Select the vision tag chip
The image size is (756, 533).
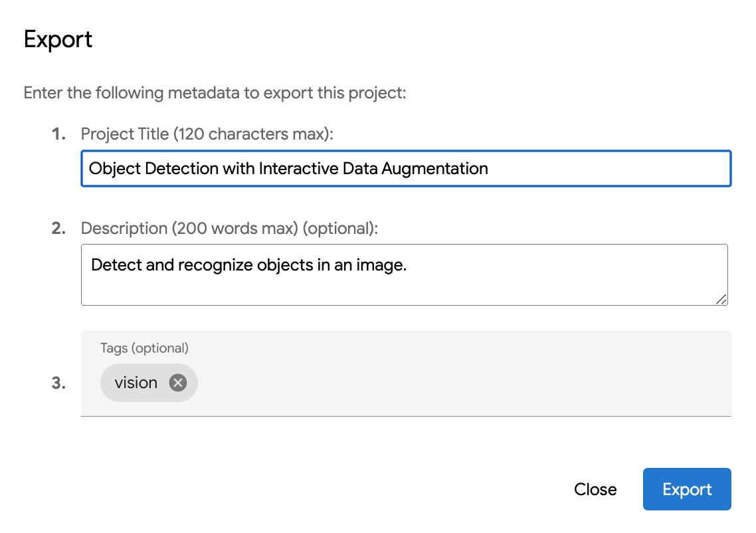tap(136, 383)
